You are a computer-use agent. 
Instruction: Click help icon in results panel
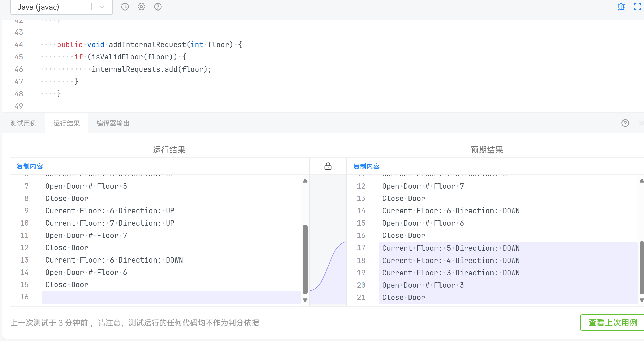click(x=625, y=123)
